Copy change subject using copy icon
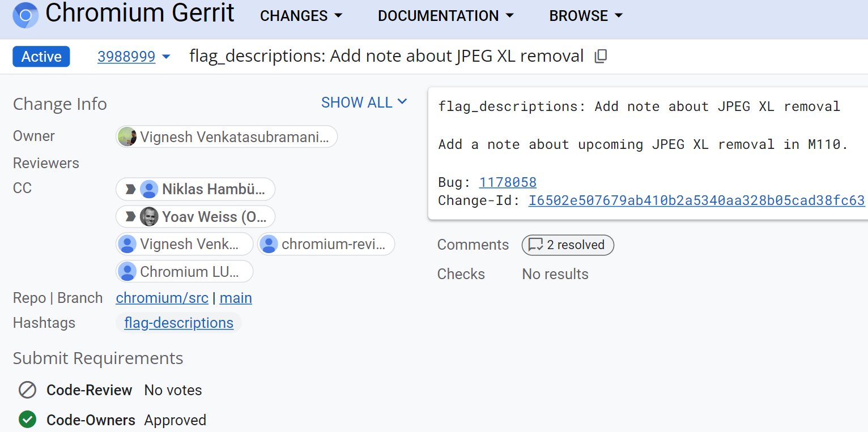Image resolution: width=868 pixels, height=432 pixels. (601, 56)
